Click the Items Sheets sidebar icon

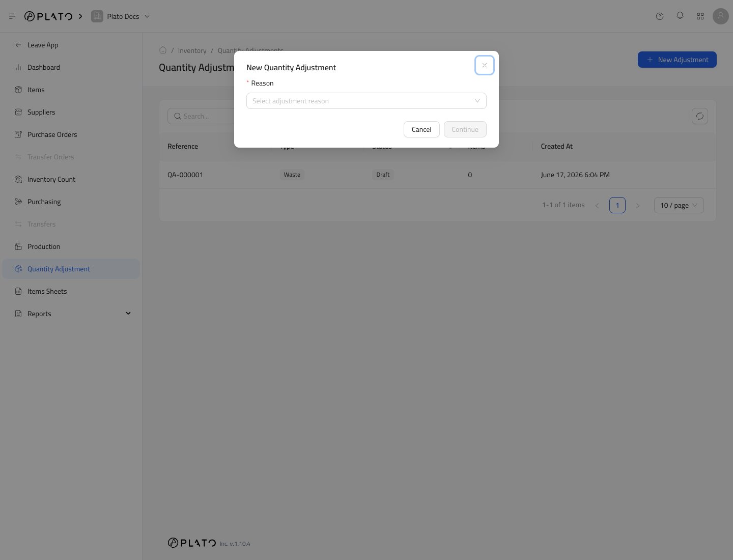click(18, 291)
